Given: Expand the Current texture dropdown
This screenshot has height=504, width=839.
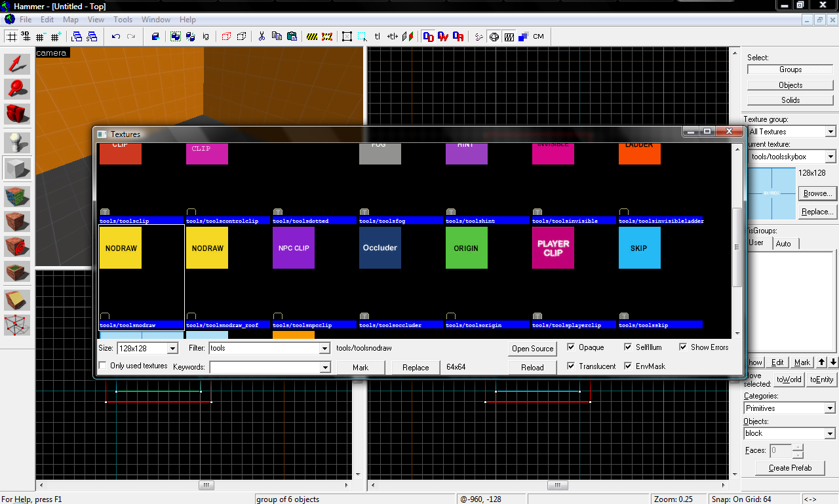Looking at the screenshot, I should tap(830, 157).
